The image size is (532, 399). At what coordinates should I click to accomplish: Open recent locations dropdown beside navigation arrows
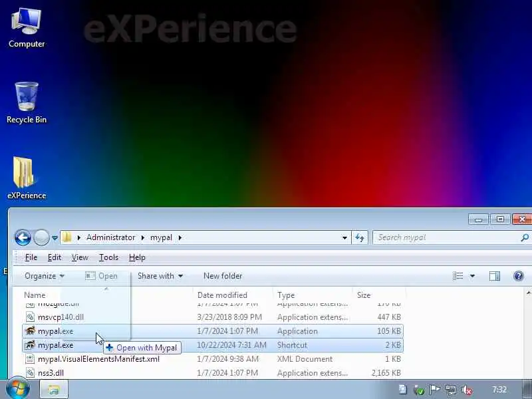coord(55,238)
